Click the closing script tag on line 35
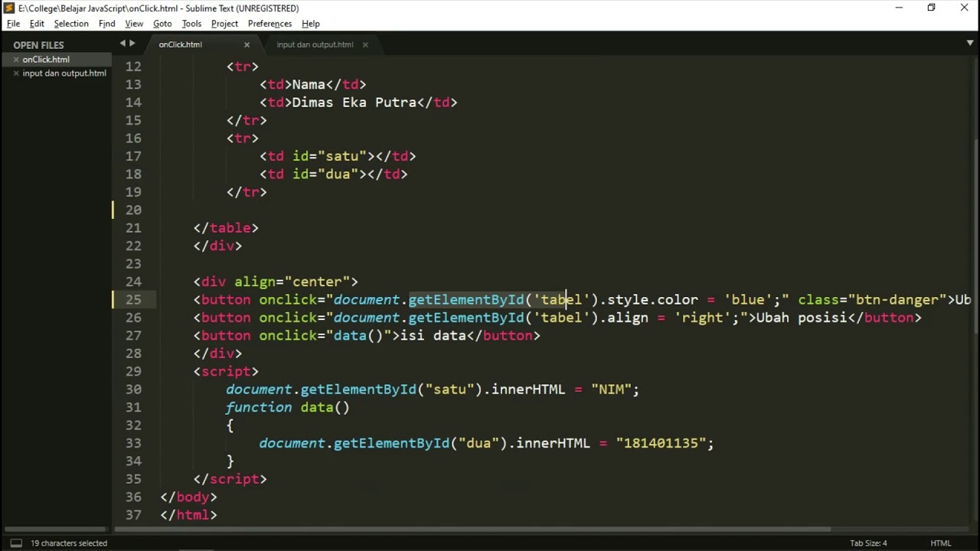 [x=230, y=479]
